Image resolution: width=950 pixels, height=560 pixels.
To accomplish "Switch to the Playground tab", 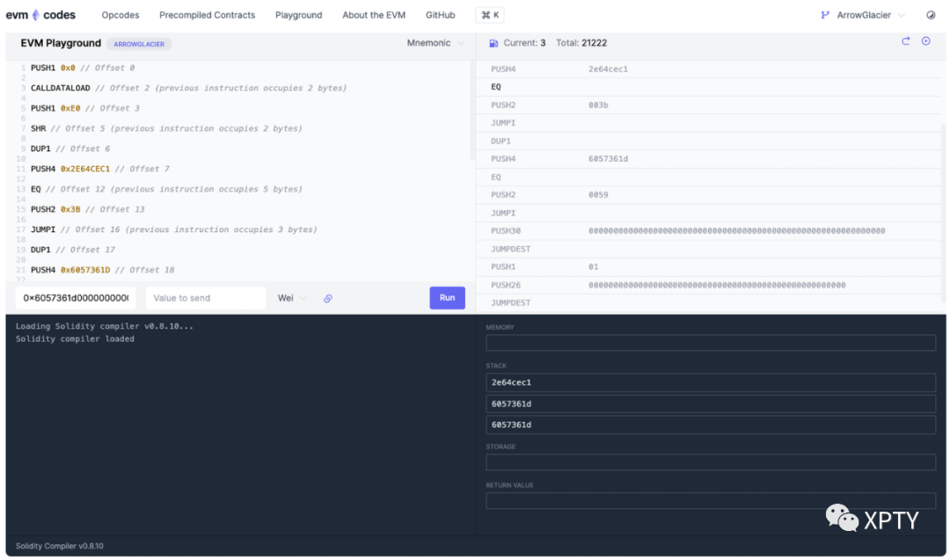I will pyautogui.click(x=298, y=15).
